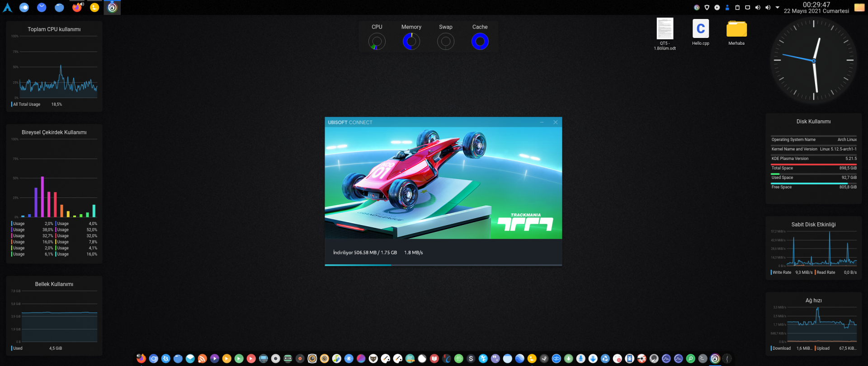Image resolution: width=868 pixels, height=366 pixels.
Task: Open the cat face icon in dock
Action: (x=373, y=359)
